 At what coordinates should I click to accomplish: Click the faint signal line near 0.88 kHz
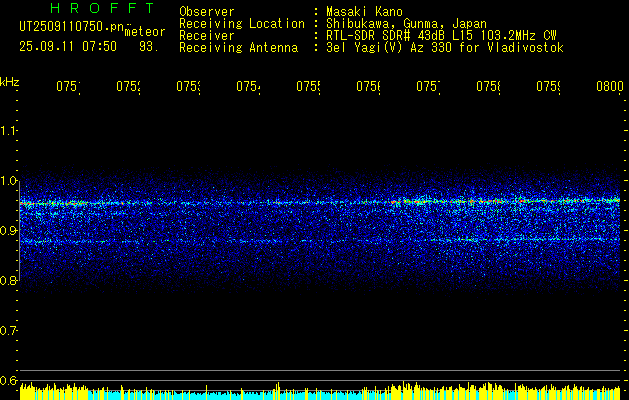pyautogui.click(x=321, y=240)
